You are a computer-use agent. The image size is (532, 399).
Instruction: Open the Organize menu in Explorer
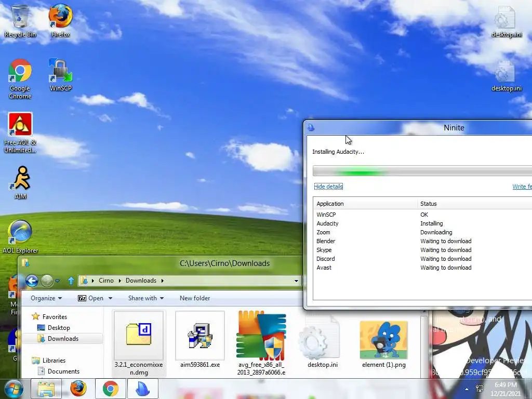coord(46,298)
